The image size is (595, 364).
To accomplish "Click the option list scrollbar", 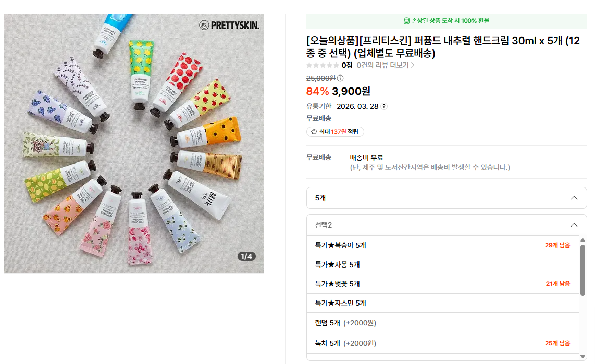I will pos(582,270).
